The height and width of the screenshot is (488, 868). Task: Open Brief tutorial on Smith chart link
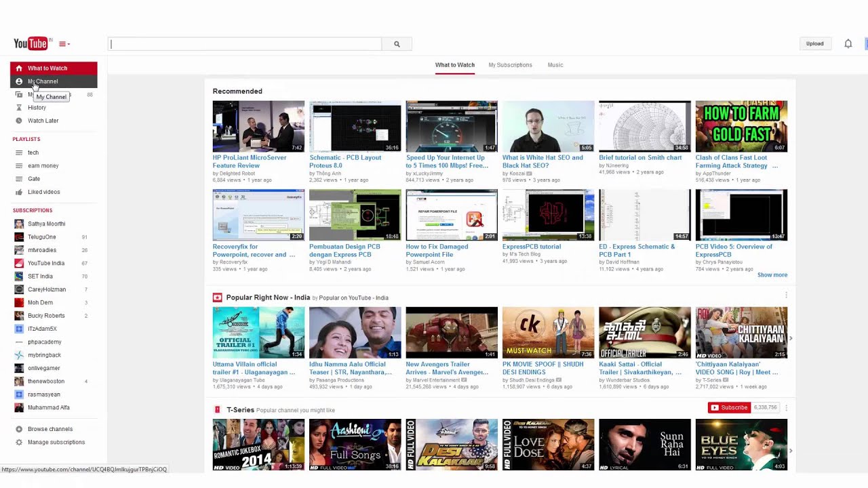point(640,157)
